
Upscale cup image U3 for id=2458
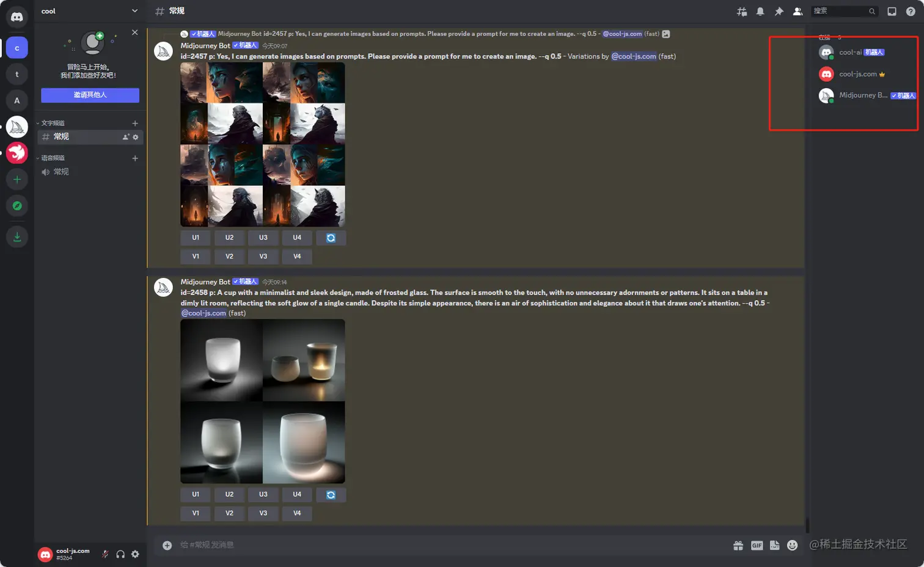(263, 494)
